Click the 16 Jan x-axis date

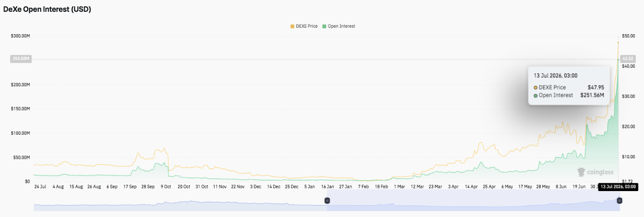[327, 187]
